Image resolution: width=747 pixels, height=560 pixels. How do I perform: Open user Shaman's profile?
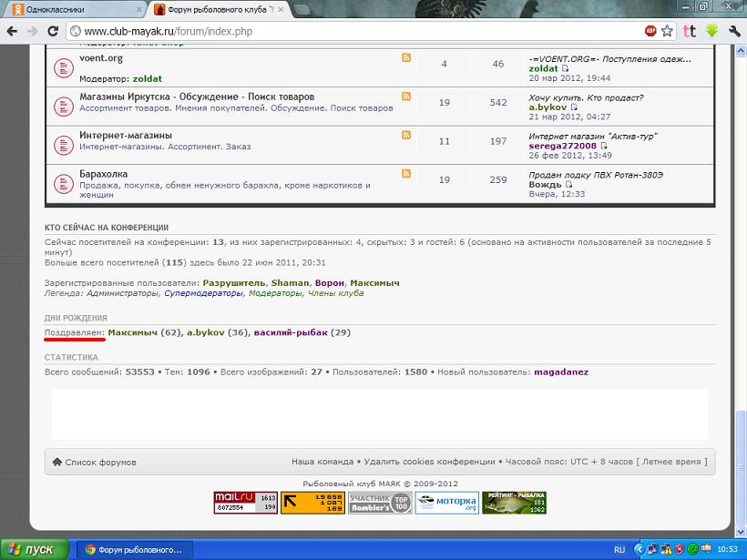tap(290, 283)
